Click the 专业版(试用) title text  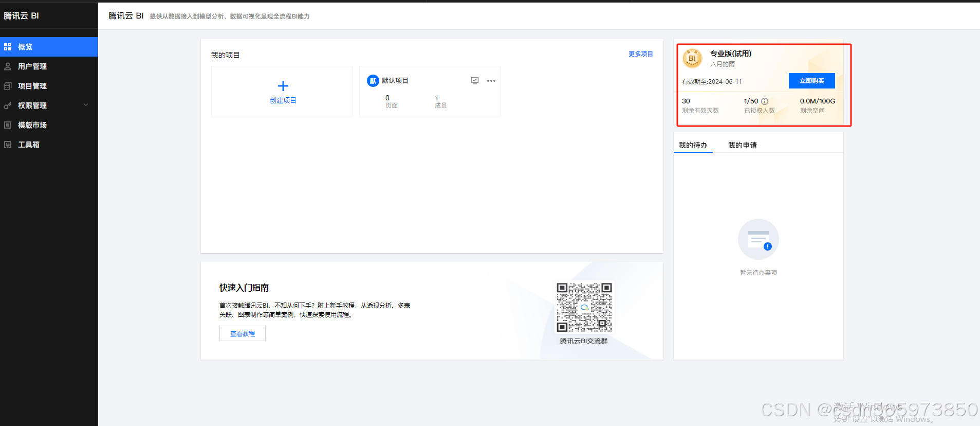click(731, 54)
